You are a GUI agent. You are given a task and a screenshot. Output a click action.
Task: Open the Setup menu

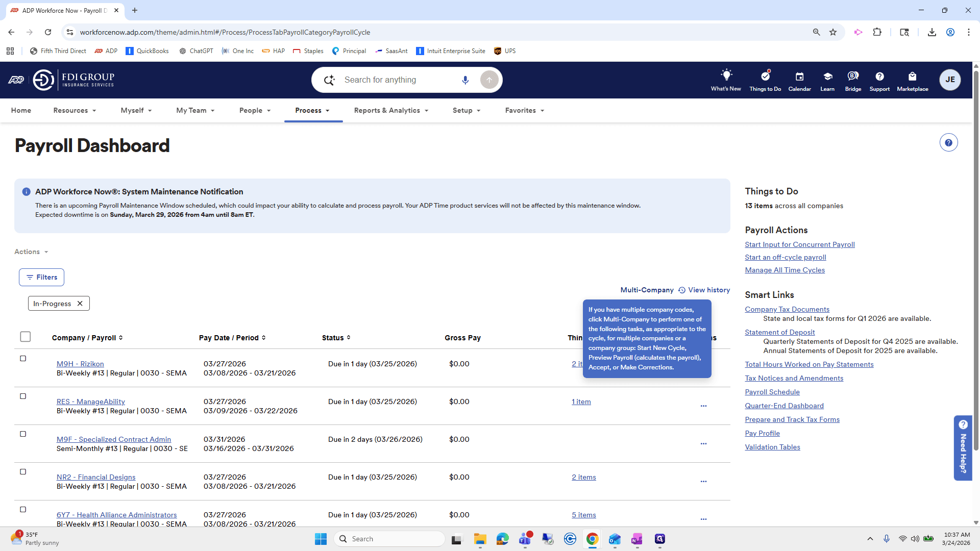tap(467, 111)
